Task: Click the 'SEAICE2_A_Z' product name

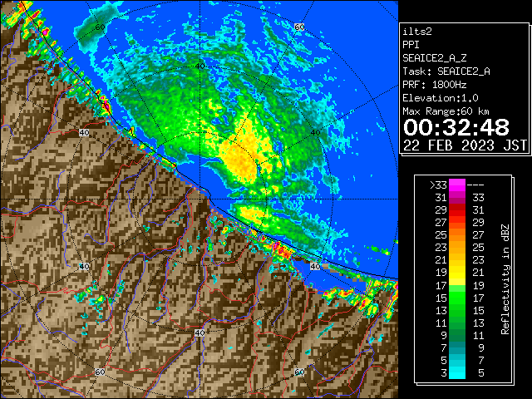Action: click(435, 58)
